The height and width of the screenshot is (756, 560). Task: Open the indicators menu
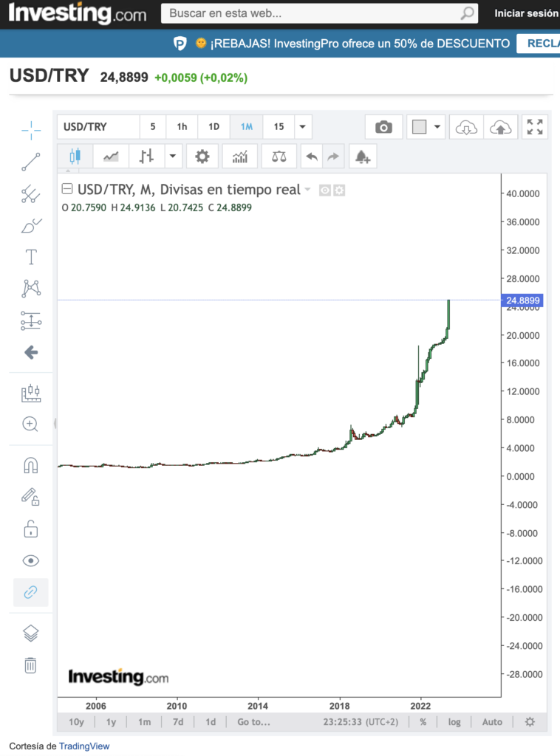pyautogui.click(x=239, y=157)
